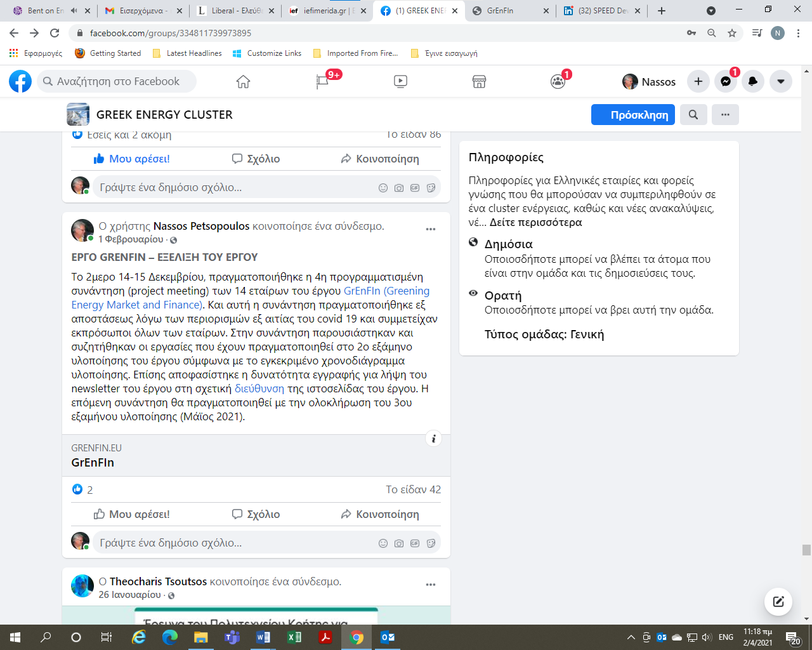
Task: Open the Facebook Watch video icon
Action: pos(400,81)
